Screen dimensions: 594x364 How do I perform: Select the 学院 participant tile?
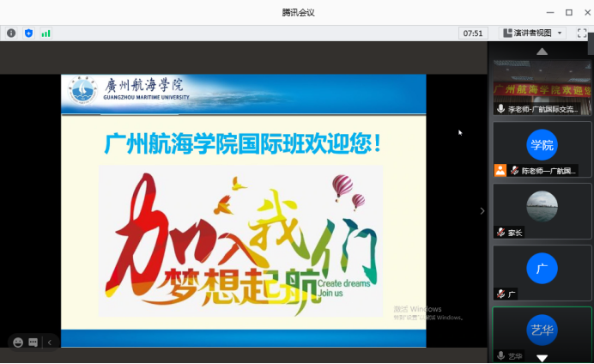[x=542, y=145]
